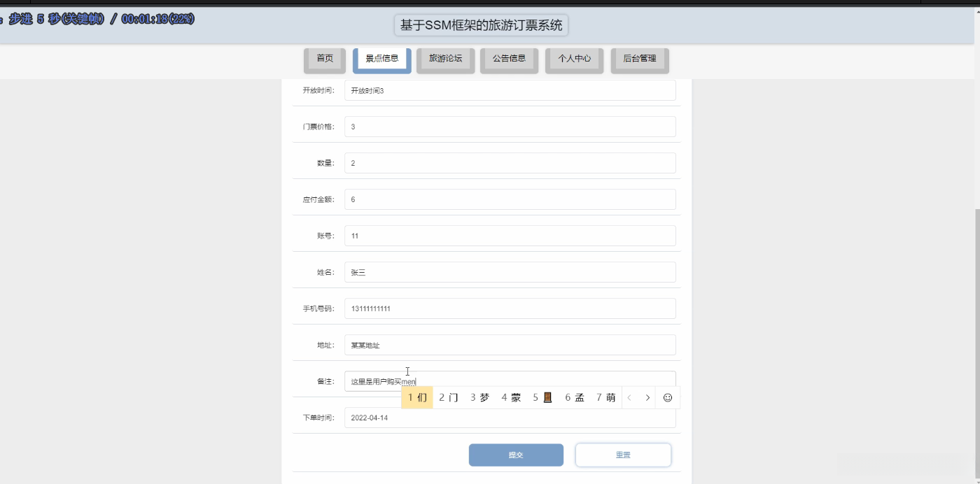Open the 下单时间 date field

(510, 418)
